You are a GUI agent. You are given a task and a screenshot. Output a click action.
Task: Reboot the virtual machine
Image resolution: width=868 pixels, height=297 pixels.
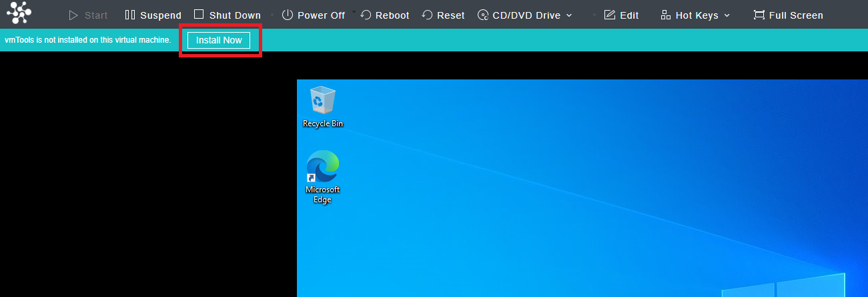[385, 15]
